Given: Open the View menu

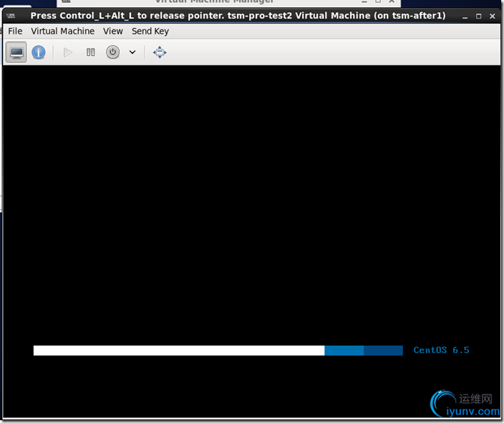Looking at the screenshot, I should point(113,31).
